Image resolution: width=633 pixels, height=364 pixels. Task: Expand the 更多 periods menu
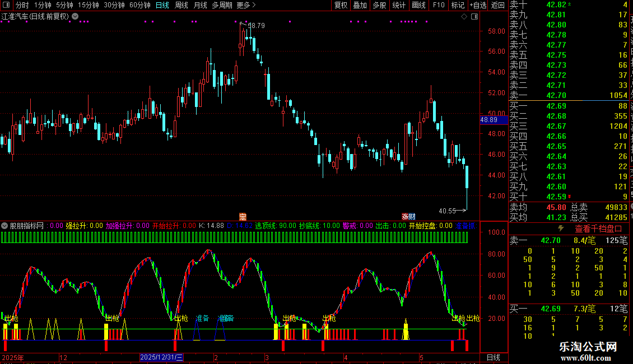(246, 5)
